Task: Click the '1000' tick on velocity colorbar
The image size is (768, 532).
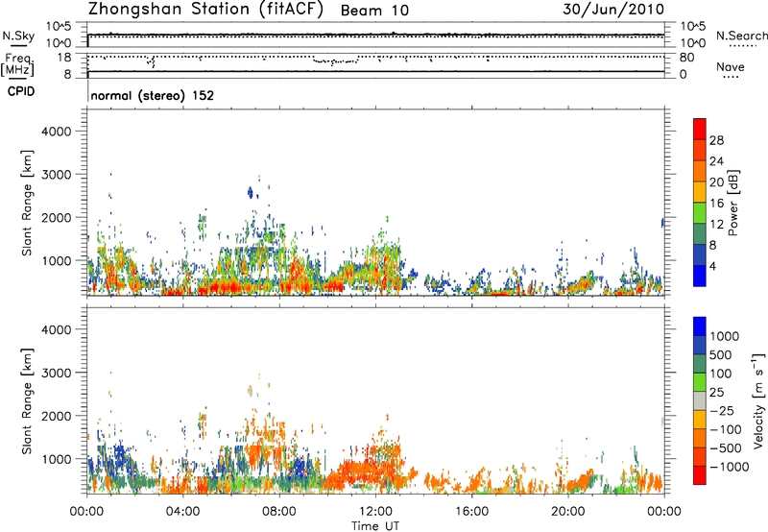Action: (x=725, y=336)
